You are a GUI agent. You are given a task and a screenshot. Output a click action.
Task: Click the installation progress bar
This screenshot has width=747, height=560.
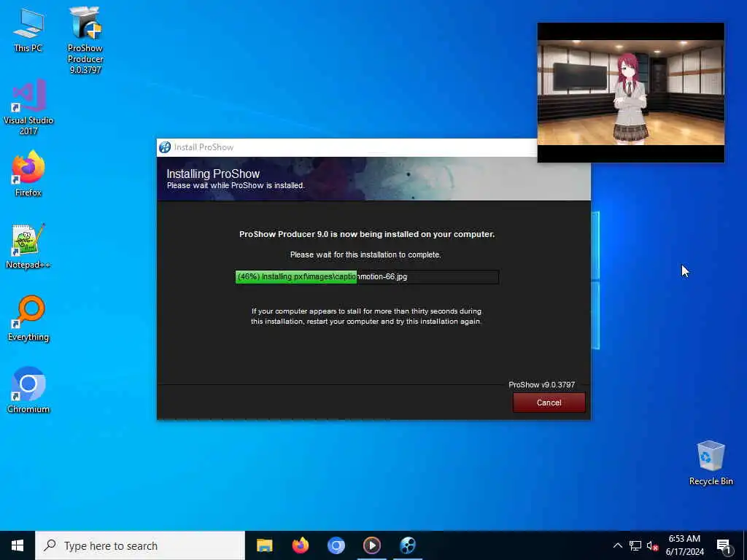click(367, 276)
